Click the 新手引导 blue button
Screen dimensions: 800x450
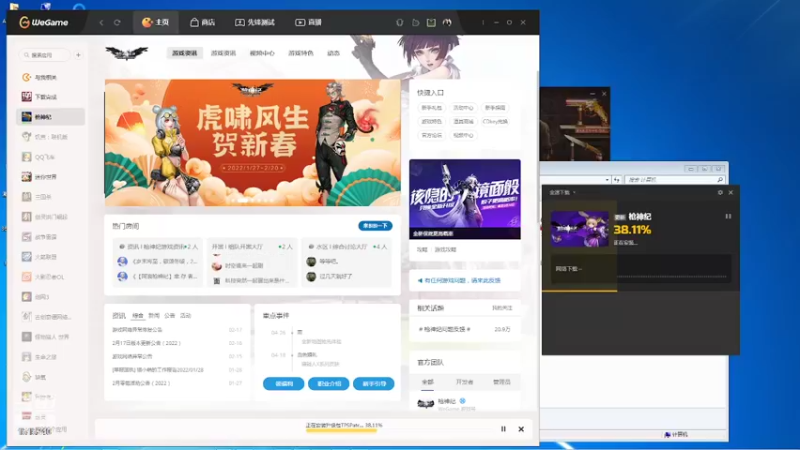373,384
